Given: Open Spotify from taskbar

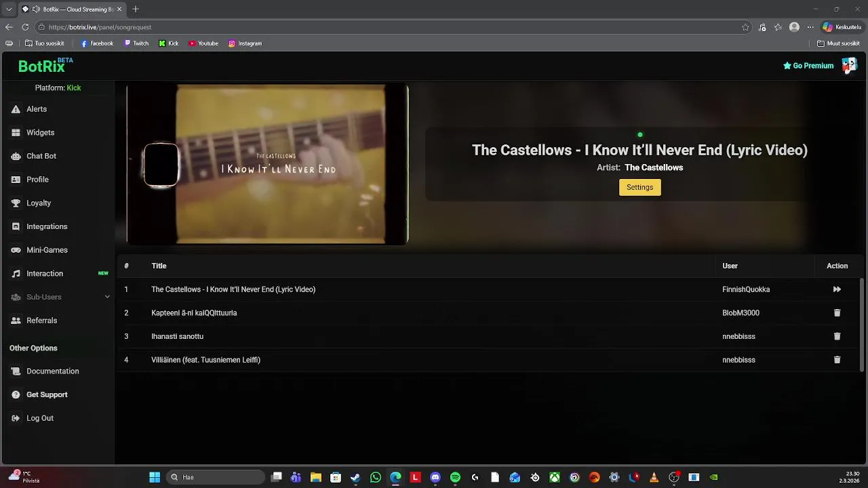Looking at the screenshot, I should point(455,477).
